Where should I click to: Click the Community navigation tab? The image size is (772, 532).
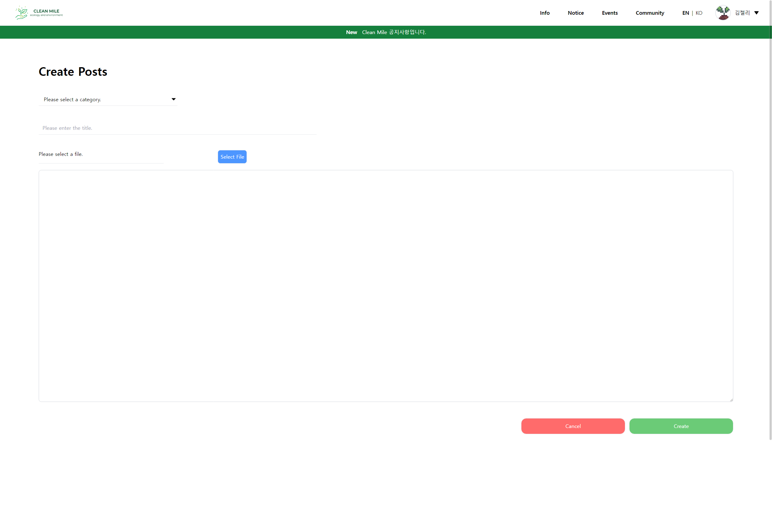650,12
